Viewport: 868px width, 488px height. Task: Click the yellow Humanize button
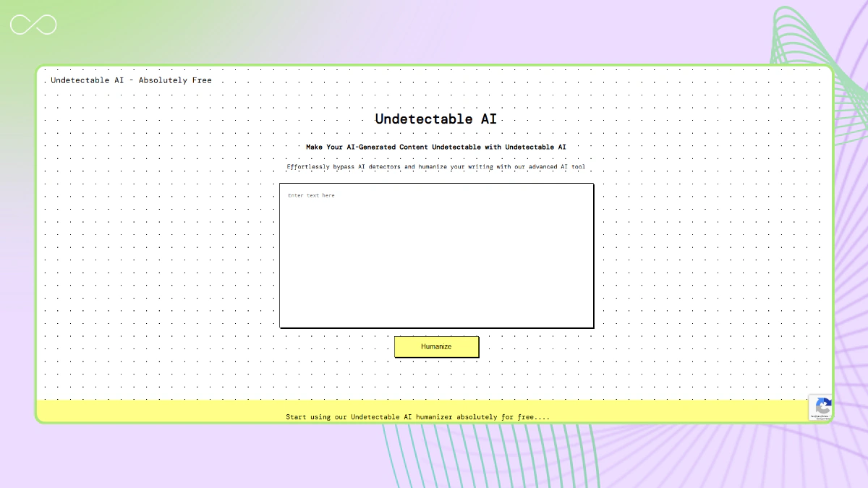[436, 346]
